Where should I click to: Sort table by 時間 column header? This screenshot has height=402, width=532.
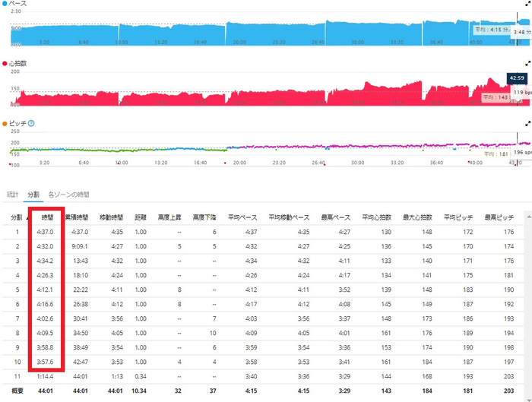pos(47,217)
